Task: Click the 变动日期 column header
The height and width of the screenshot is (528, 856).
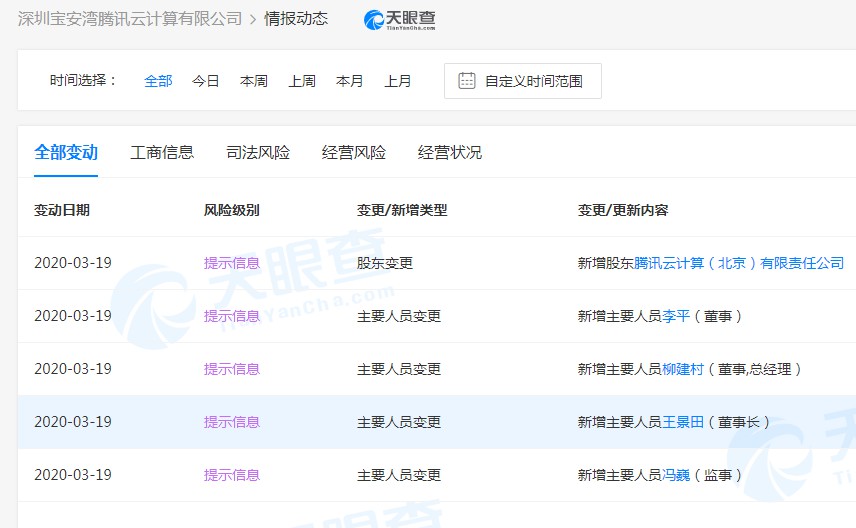Action: (x=62, y=210)
